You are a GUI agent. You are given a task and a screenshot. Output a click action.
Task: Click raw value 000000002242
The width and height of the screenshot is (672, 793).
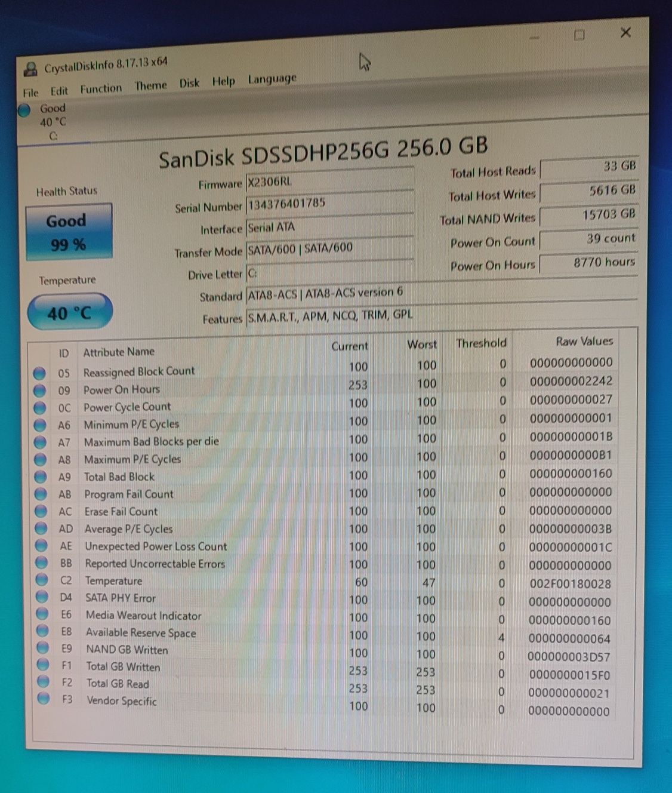tap(571, 381)
